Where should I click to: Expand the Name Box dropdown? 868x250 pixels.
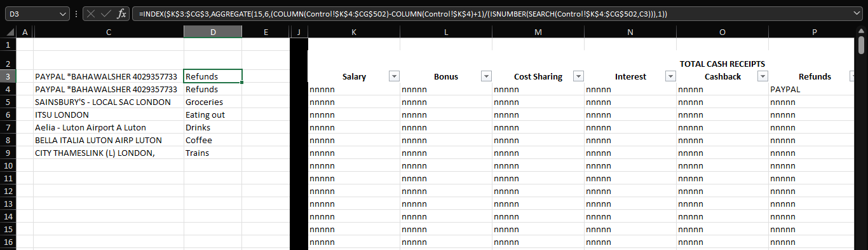62,13
